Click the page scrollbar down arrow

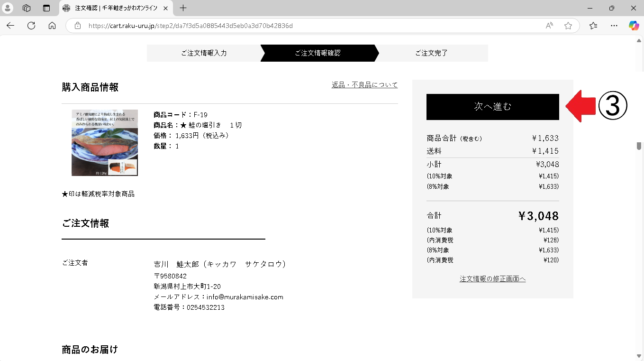pos(639,356)
